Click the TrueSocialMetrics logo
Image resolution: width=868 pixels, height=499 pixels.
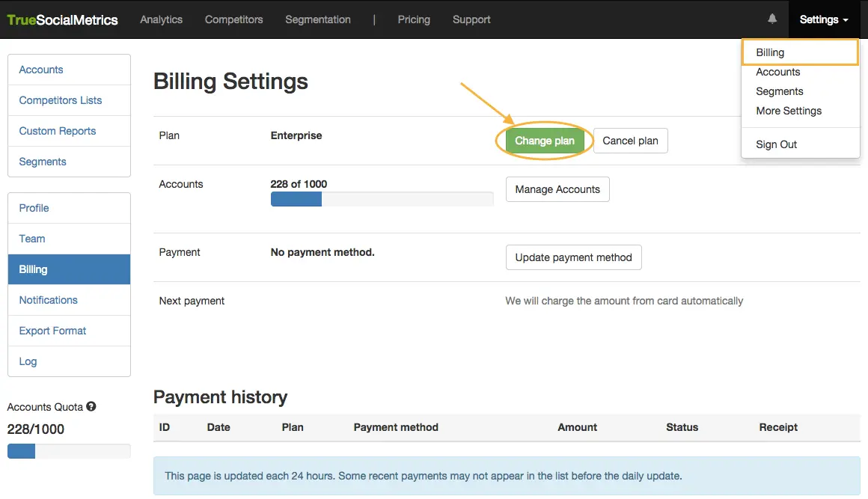click(63, 20)
